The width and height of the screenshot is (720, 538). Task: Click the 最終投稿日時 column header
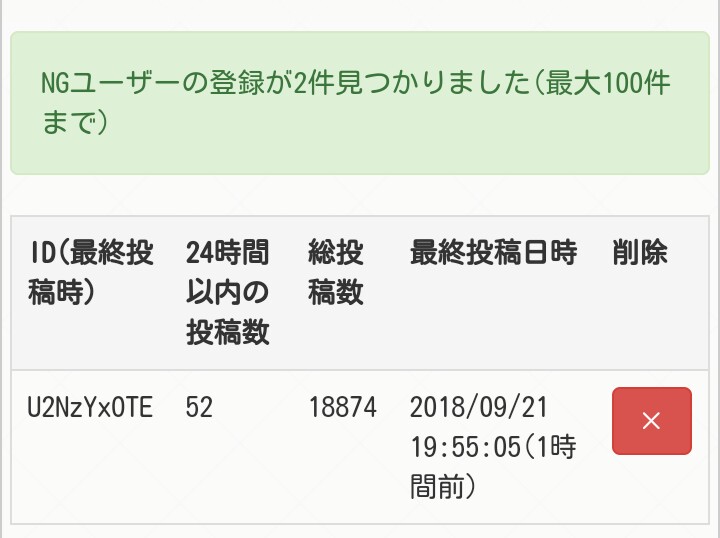(493, 253)
